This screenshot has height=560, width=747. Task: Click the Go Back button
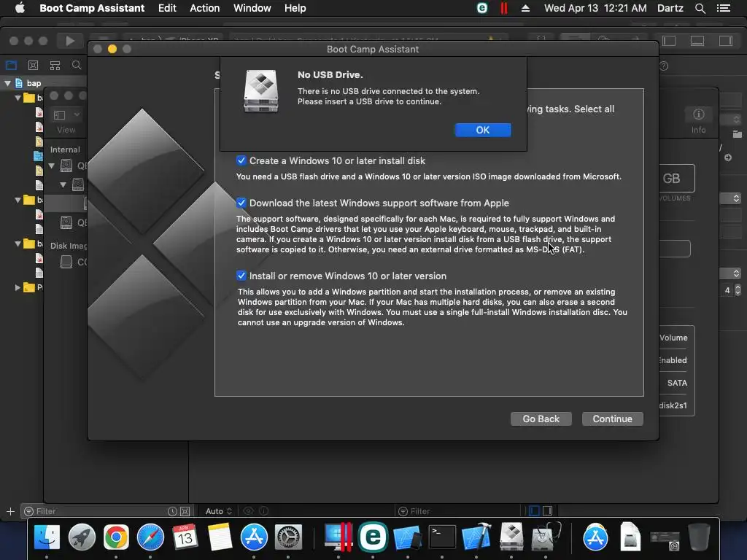point(541,419)
